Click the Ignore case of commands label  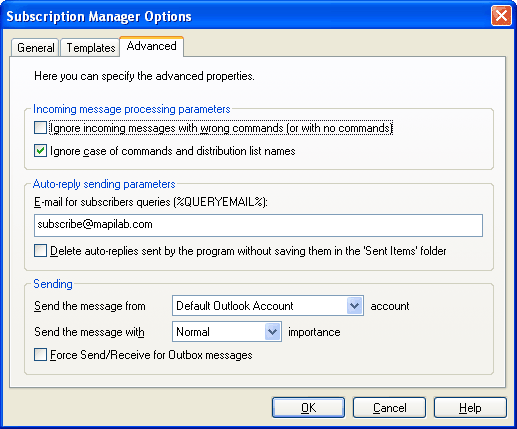(173, 151)
